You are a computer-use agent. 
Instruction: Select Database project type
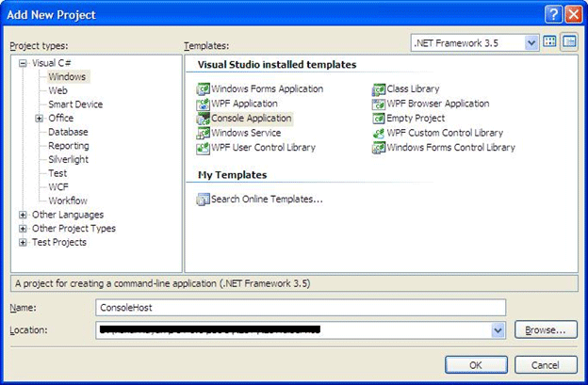tap(68, 132)
